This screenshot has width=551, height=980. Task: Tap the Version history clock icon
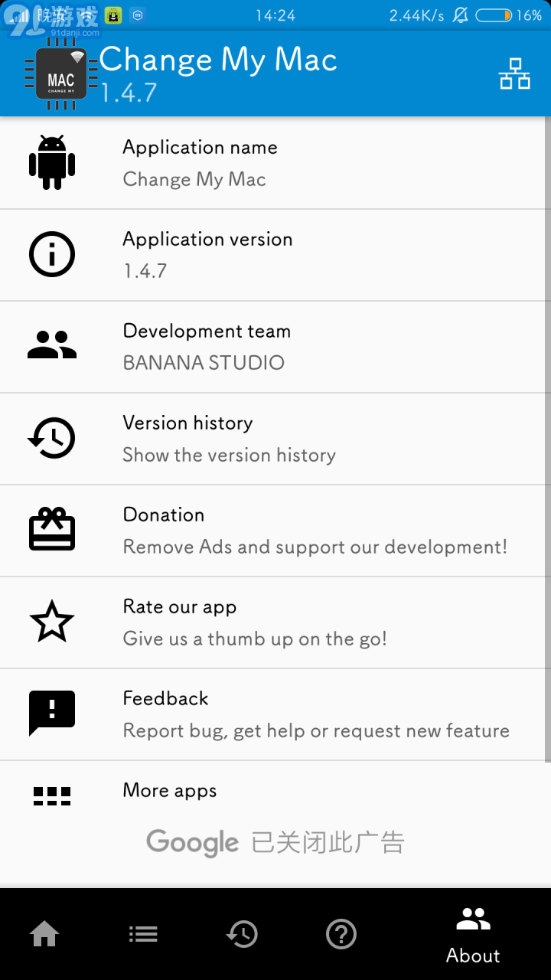[52, 438]
